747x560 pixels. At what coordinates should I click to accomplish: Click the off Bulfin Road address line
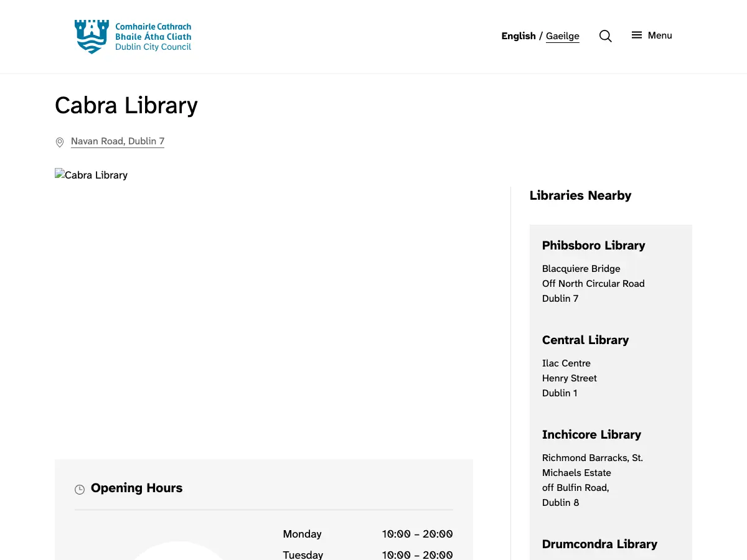[576, 488]
